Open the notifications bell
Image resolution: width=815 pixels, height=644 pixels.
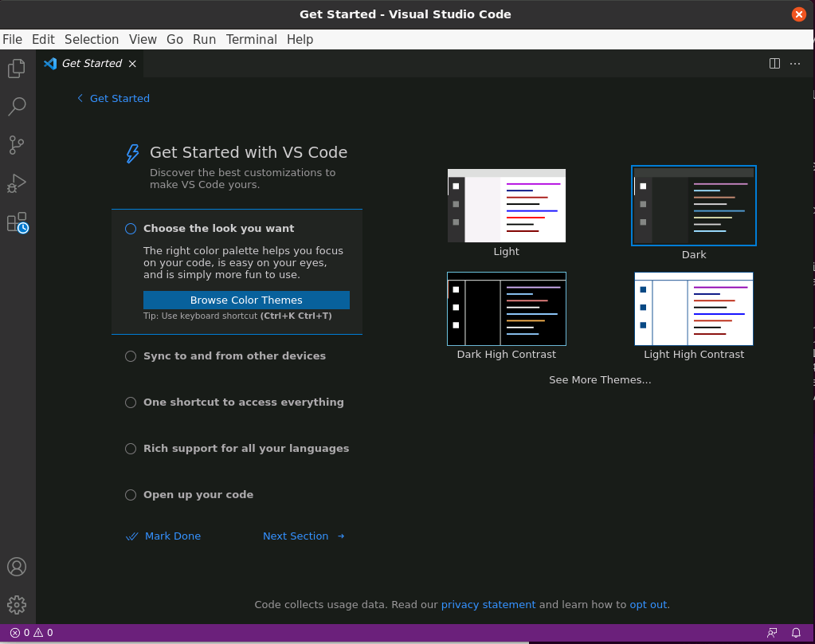(x=796, y=633)
